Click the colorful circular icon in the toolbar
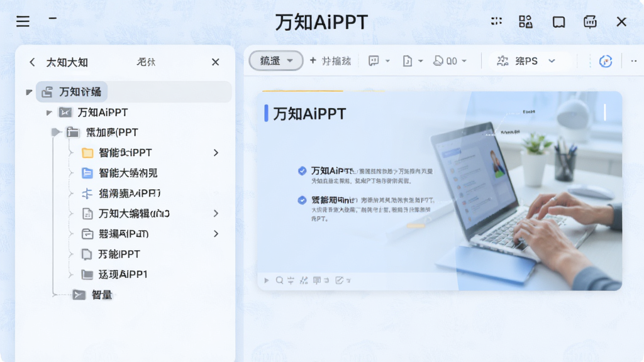The height and width of the screenshot is (362, 644). coord(606,62)
